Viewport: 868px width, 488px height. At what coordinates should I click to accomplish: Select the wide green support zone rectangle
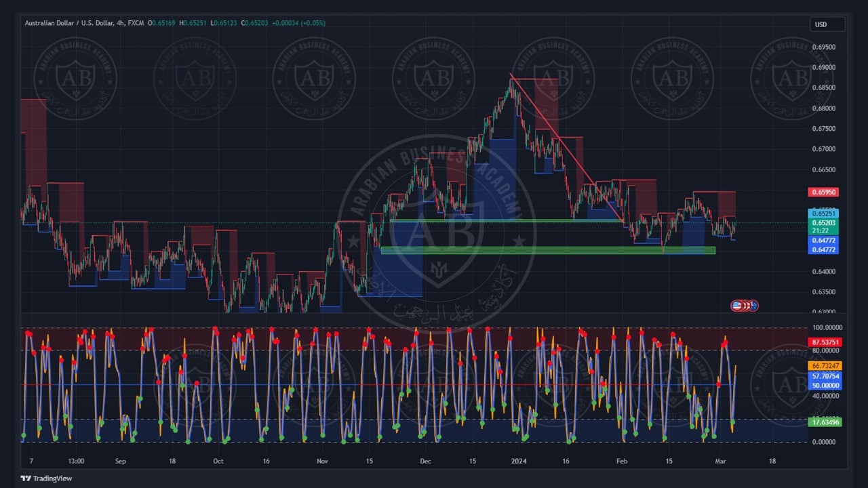click(x=548, y=250)
